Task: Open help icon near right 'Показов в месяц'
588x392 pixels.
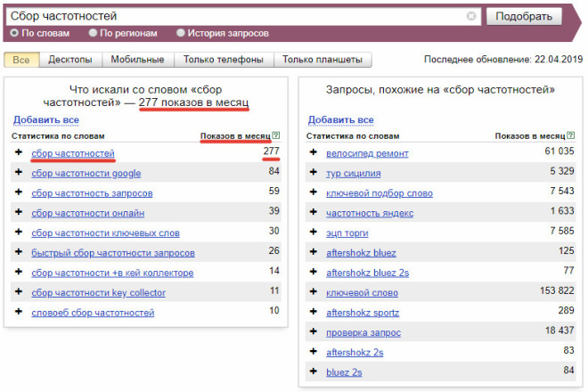Action: coord(571,135)
